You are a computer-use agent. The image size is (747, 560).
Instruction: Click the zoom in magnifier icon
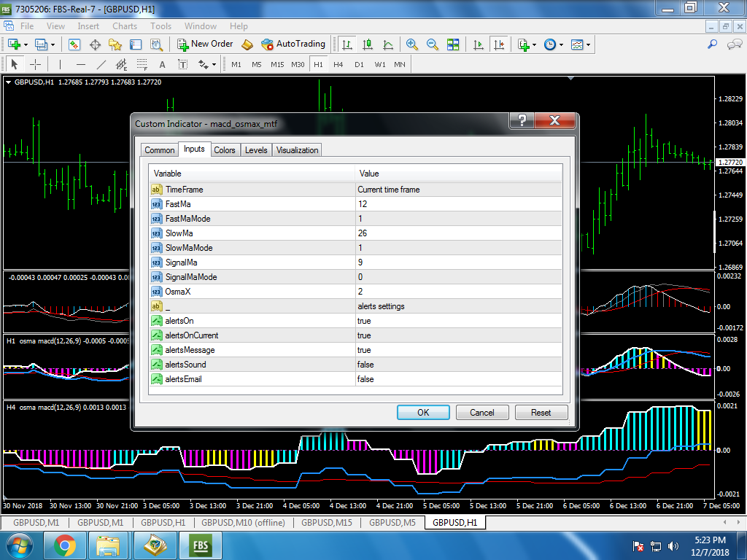(412, 44)
